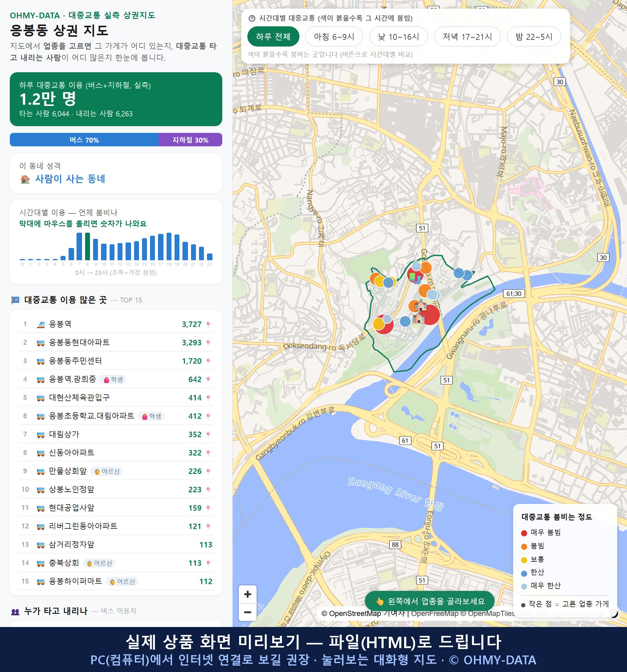
Task: Click the 학생 tag on 응봉초등학교.대림아파트 row
Action: (x=151, y=416)
